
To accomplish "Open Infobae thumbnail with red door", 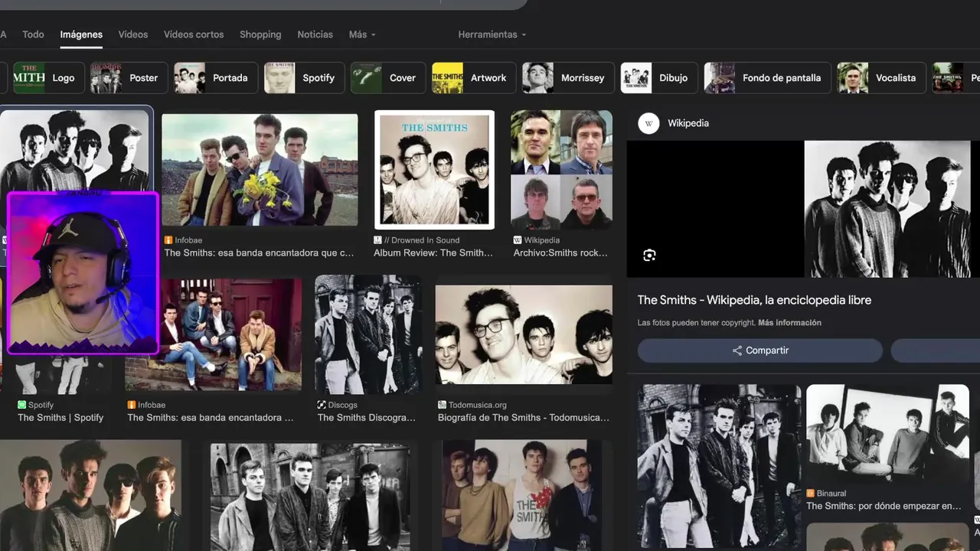I will [214, 334].
